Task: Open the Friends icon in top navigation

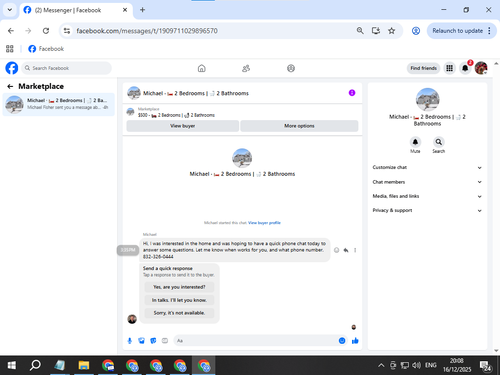Action: pyautogui.click(x=246, y=68)
